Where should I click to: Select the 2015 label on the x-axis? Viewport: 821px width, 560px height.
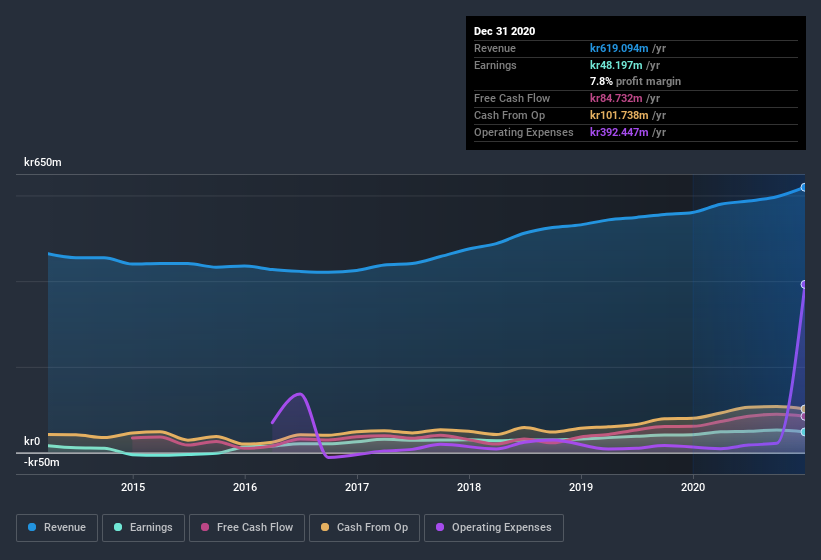[x=133, y=487]
